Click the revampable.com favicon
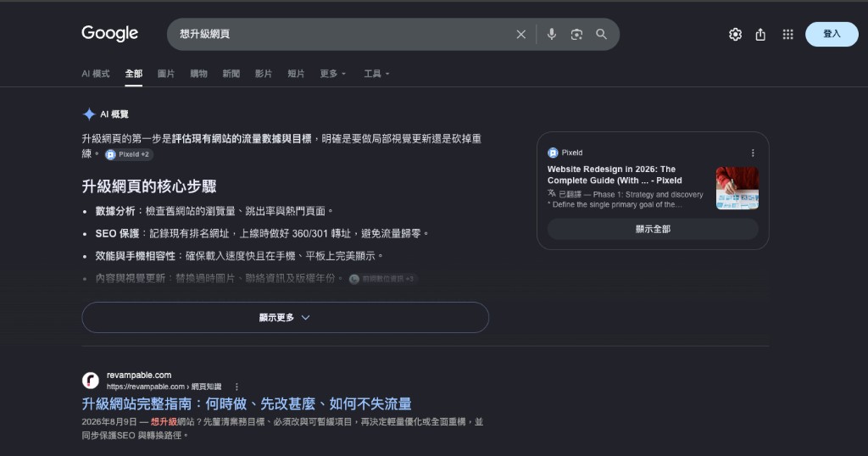868x456 pixels. pos(90,381)
